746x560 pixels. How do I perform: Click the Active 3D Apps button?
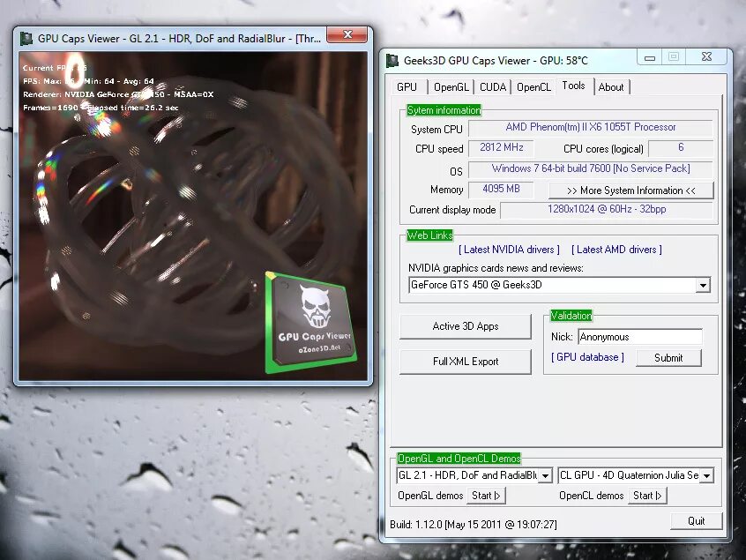466,326
